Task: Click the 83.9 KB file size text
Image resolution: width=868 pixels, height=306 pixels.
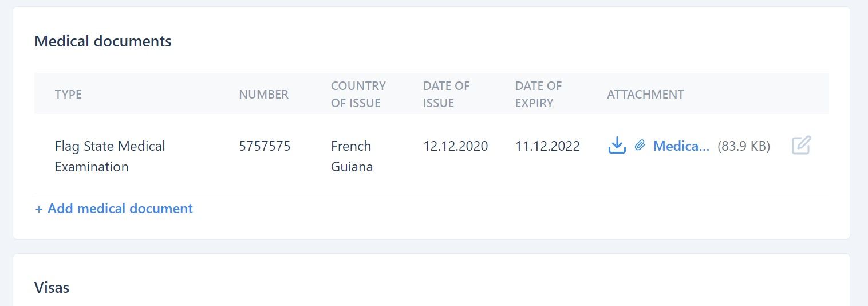Action: tap(744, 146)
